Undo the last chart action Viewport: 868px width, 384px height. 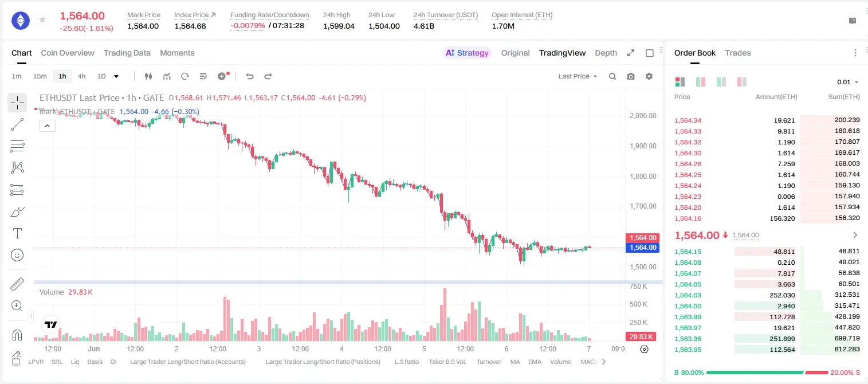click(249, 76)
